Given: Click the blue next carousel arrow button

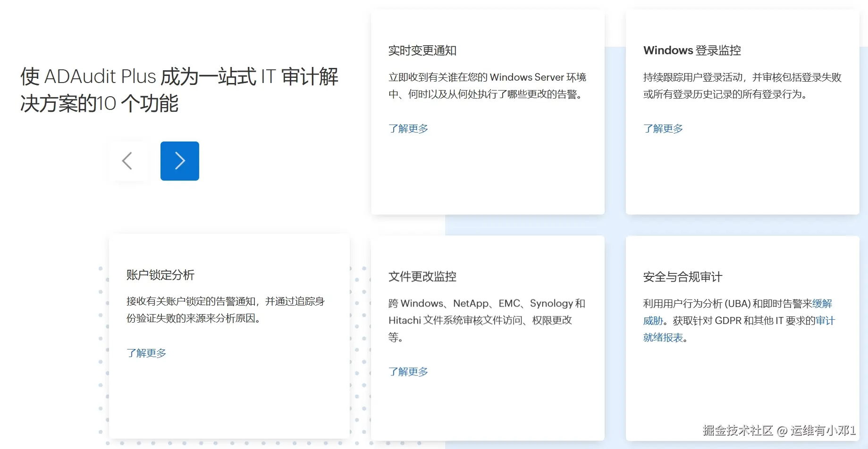Looking at the screenshot, I should (x=180, y=161).
